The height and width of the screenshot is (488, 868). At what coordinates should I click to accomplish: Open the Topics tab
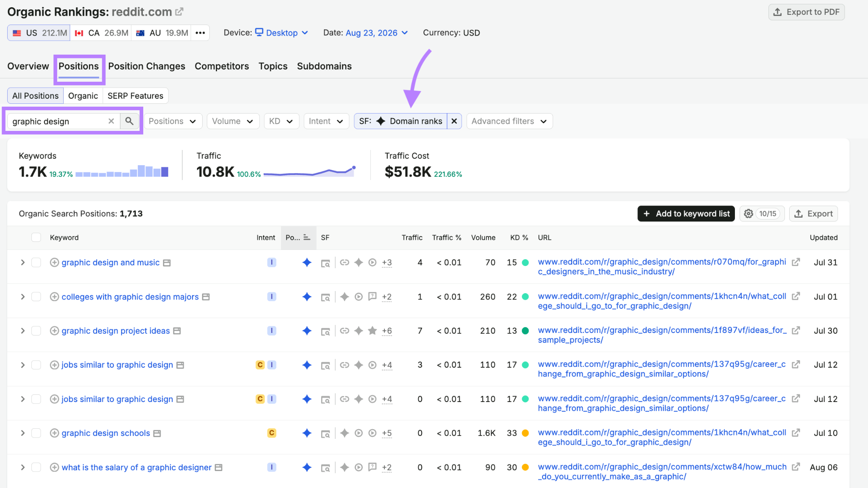point(273,67)
